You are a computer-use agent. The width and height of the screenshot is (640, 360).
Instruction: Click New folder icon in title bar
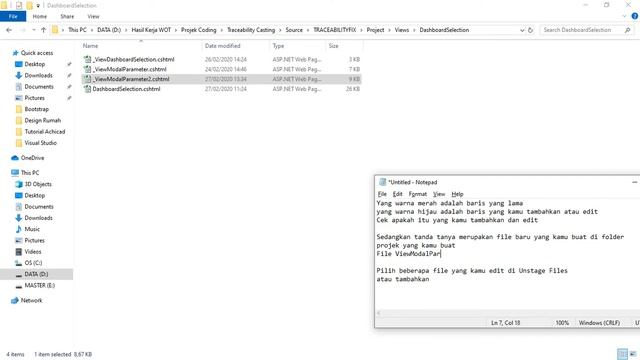29,5
